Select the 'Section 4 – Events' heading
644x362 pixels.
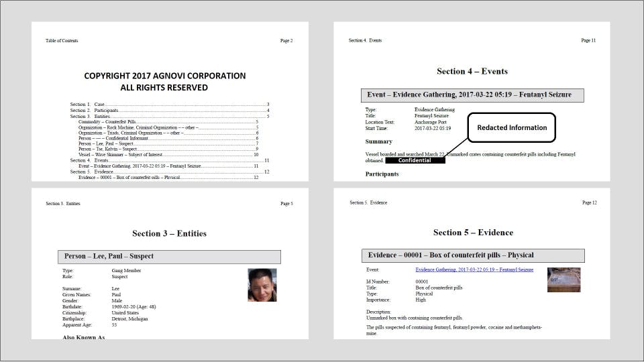472,72
